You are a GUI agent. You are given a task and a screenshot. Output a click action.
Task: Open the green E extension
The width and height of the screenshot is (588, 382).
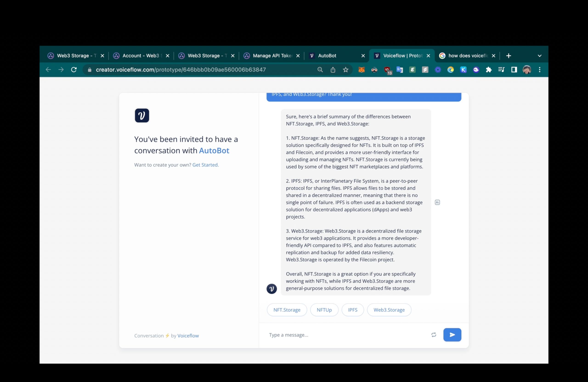tap(412, 70)
